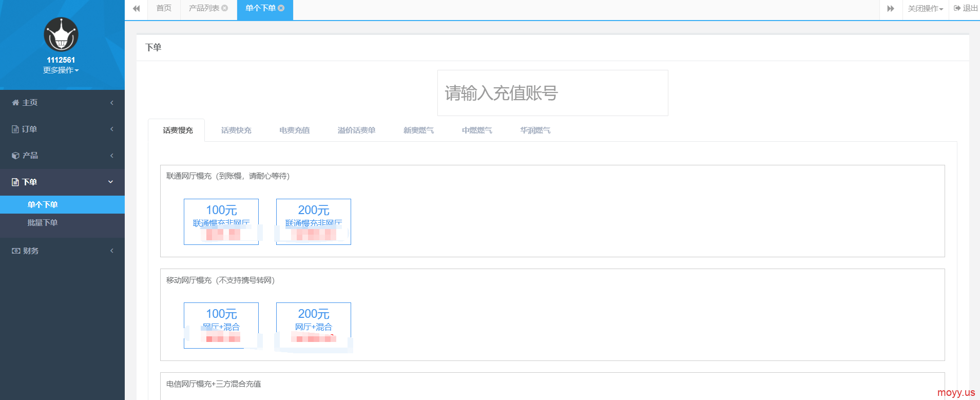Screen dimensions: 980x400
Task: Select the 电费充值 tab
Action: click(x=295, y=130)
